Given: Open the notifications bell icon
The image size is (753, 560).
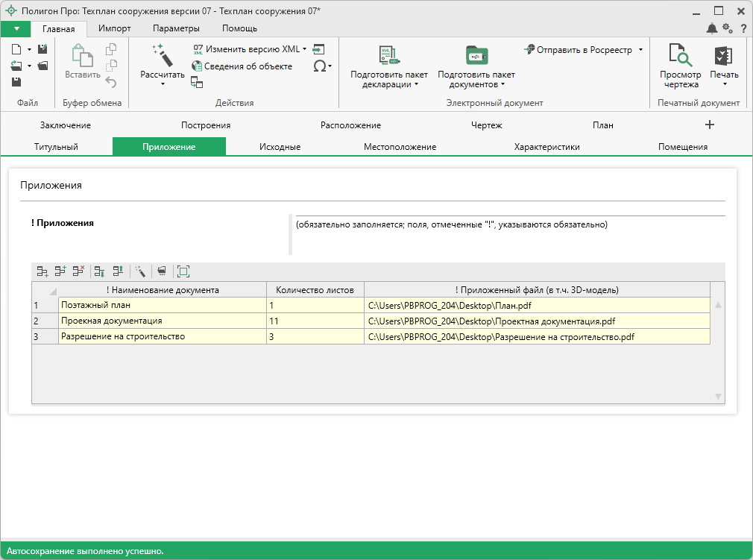Looking at the screenshot, I should coord(712,28).
